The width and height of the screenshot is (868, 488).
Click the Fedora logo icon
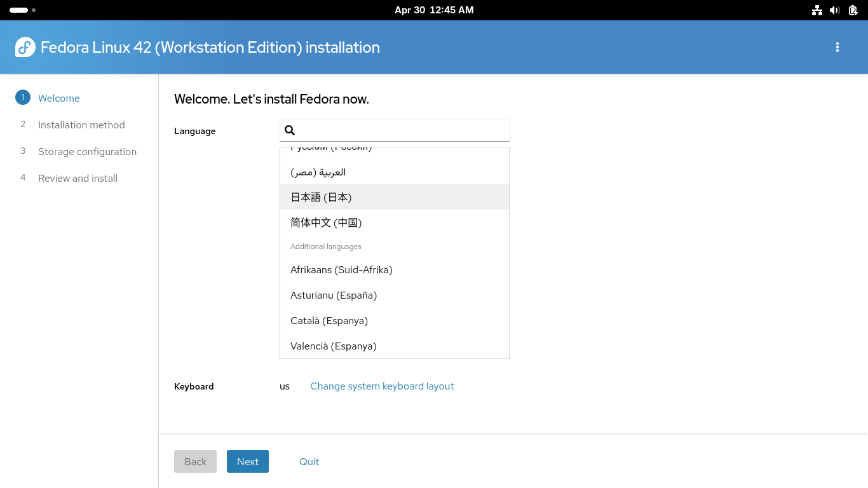coord(25,47)
